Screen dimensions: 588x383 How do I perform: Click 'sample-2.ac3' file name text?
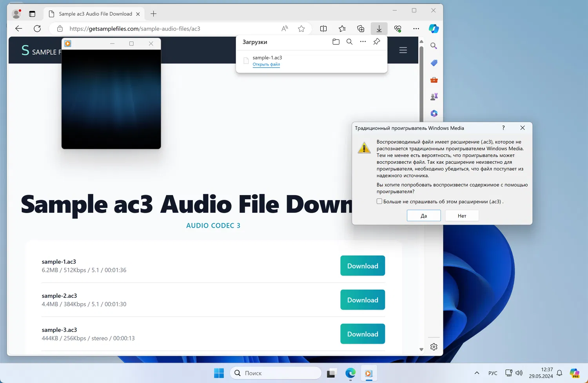(59, 296)
